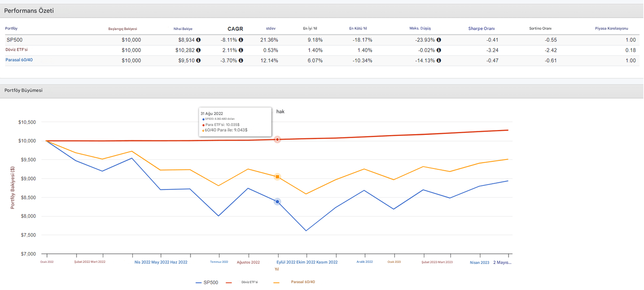Click info icon beside -14.13% max drawdown

click(439, 60)
